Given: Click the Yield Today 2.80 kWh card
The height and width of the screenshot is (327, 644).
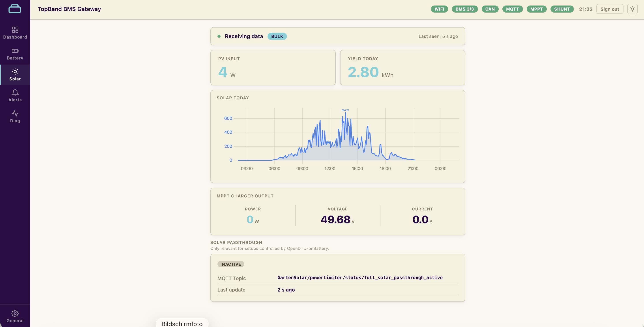Looking at the screenshot, I should (402, 67).
